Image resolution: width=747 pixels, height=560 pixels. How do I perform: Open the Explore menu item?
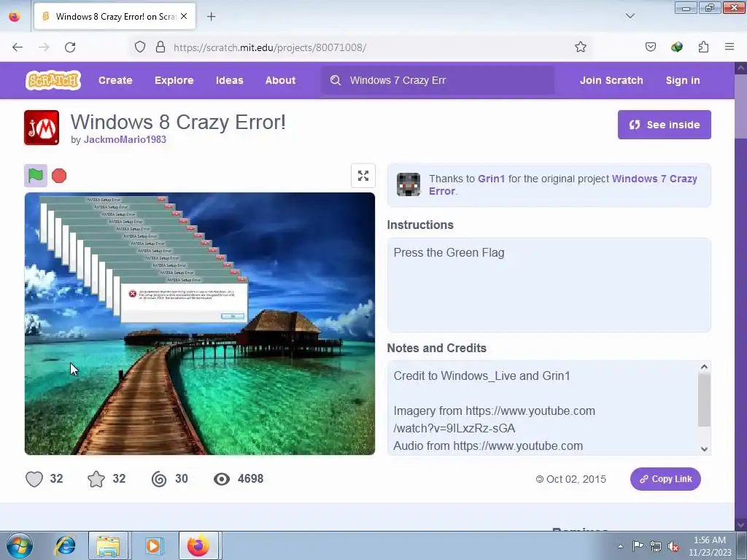(x=174, y=80)
